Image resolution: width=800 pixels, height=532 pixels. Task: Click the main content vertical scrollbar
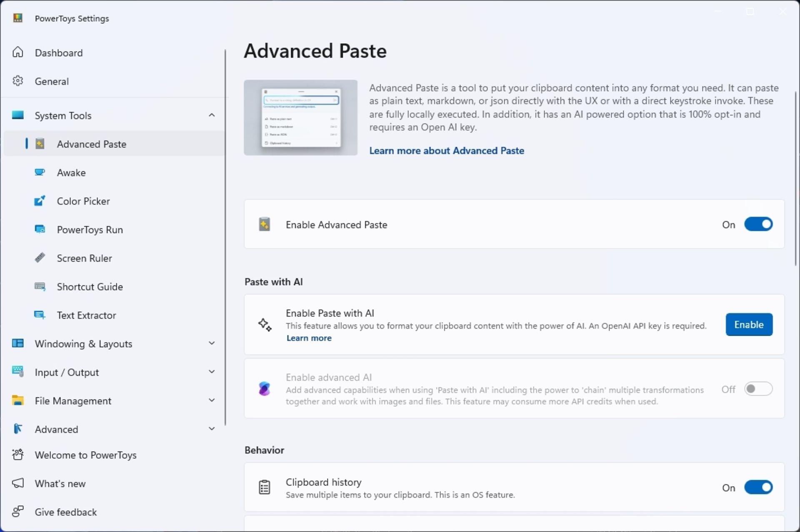(795, 178)
